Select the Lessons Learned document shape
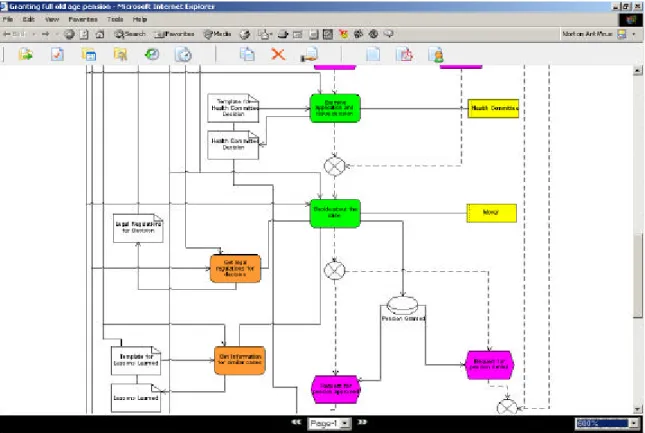This screenshot has width=645, height=433. [x=136, y=398]
